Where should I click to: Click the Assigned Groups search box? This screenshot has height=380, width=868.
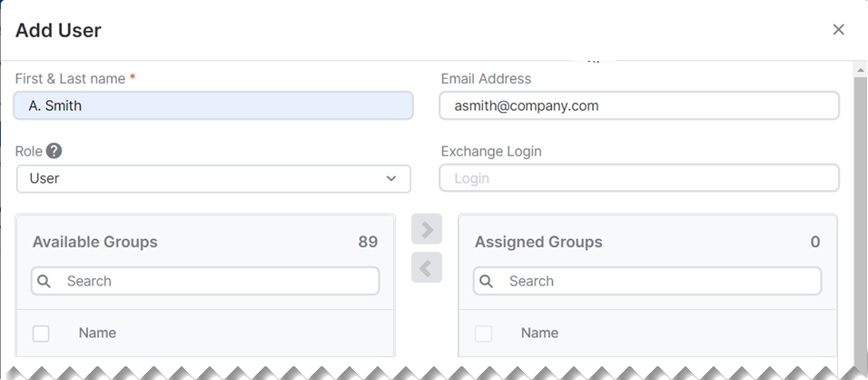[647, 281]
